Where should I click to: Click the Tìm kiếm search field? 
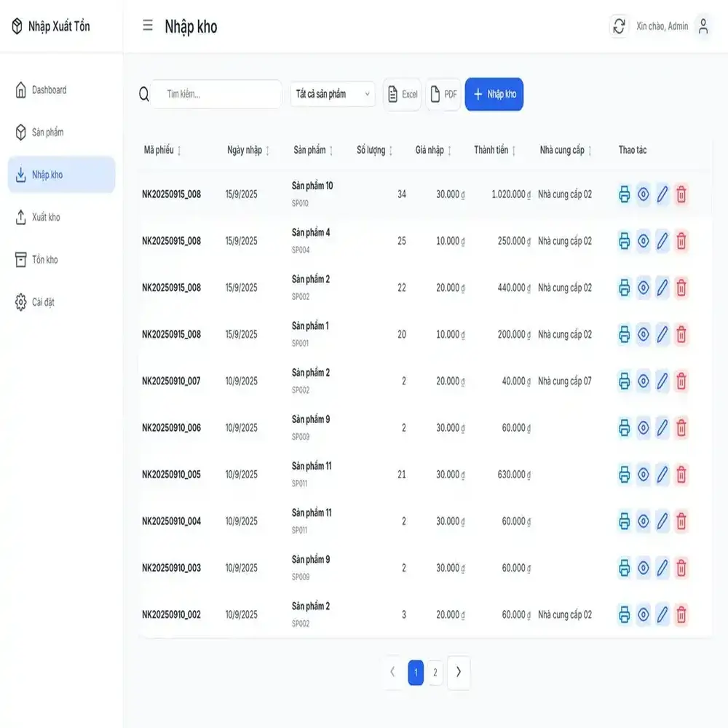click(217, 94)
